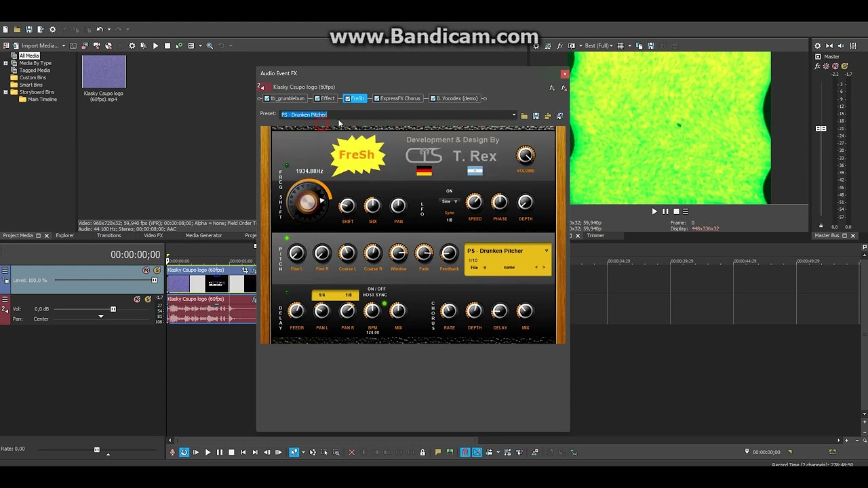Open the Media Generator tab
This screenshot has height=488, width=868.
point(203,235)
